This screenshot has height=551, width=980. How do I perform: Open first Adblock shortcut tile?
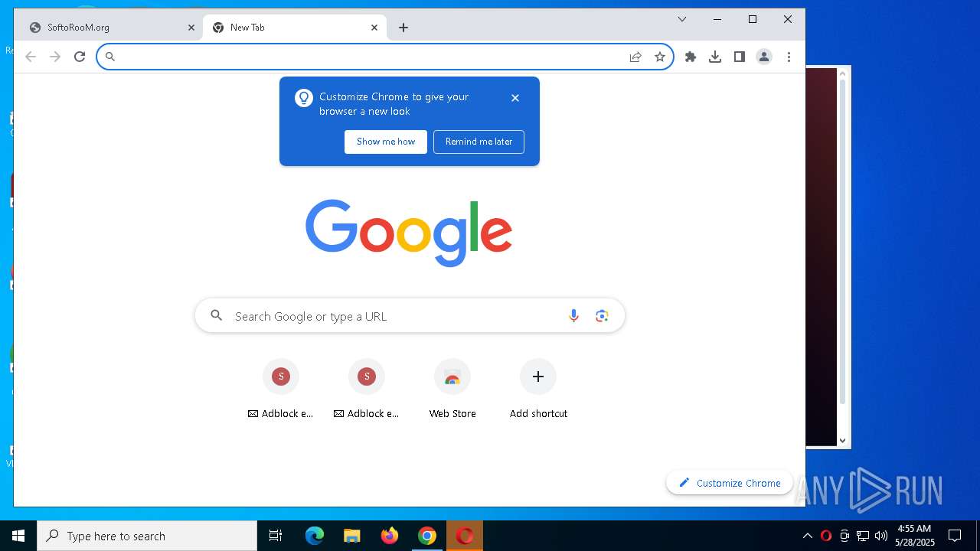[281, 389]
